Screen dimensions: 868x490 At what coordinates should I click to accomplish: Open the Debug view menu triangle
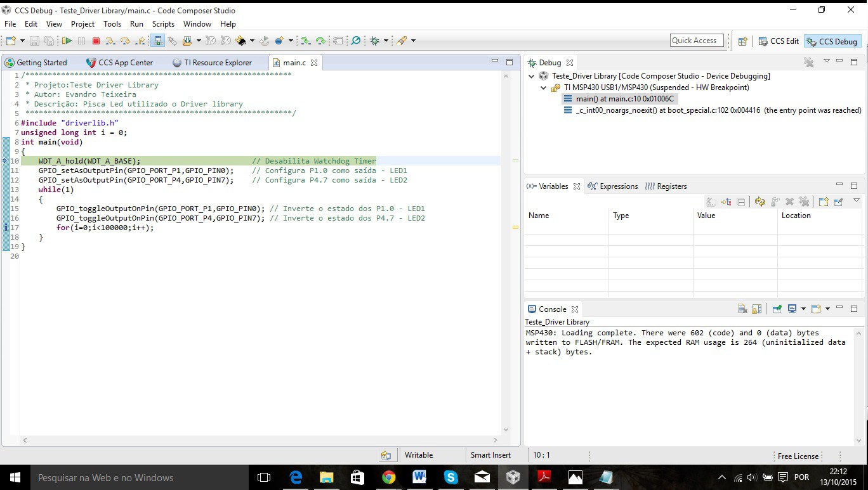(826, 61)
